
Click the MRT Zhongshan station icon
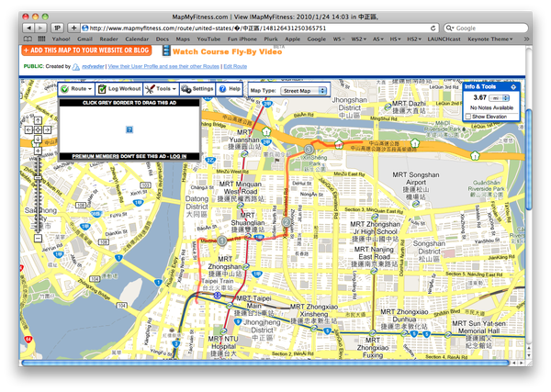tap(246, 266)
